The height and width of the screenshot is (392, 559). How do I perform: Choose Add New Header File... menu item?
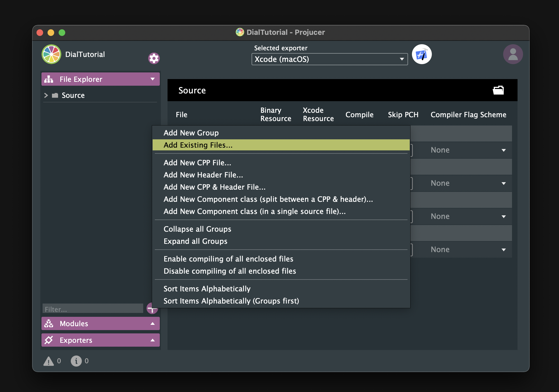(x=281, y=175)
